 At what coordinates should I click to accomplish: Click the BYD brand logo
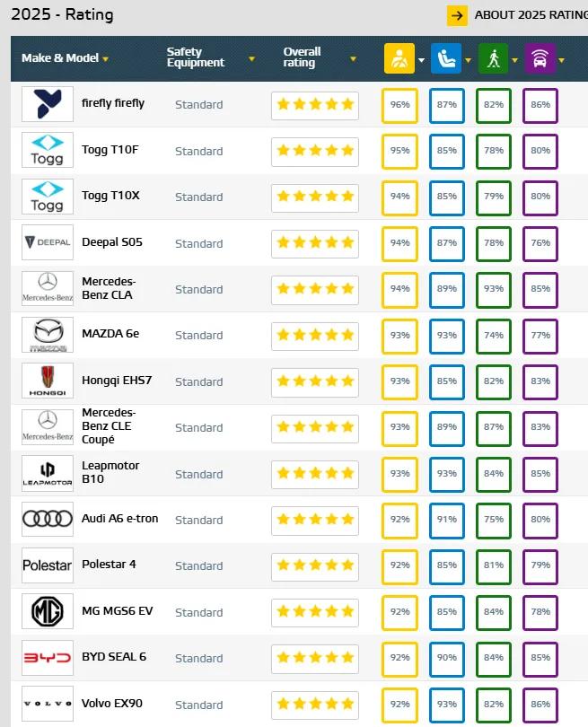[48, 658]
